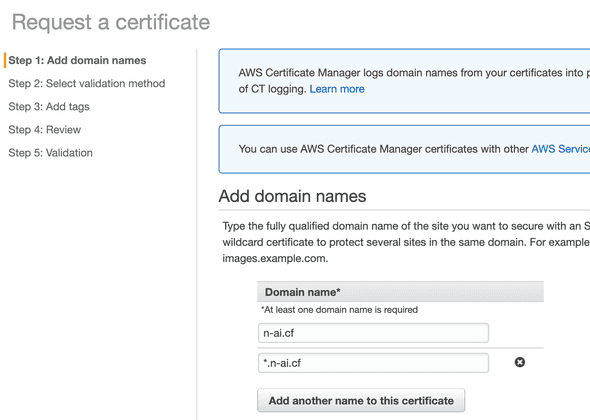Click the 'At least one domain name is required' note
Viewport: 590px width, 420px height.
[x=339, y=310]
